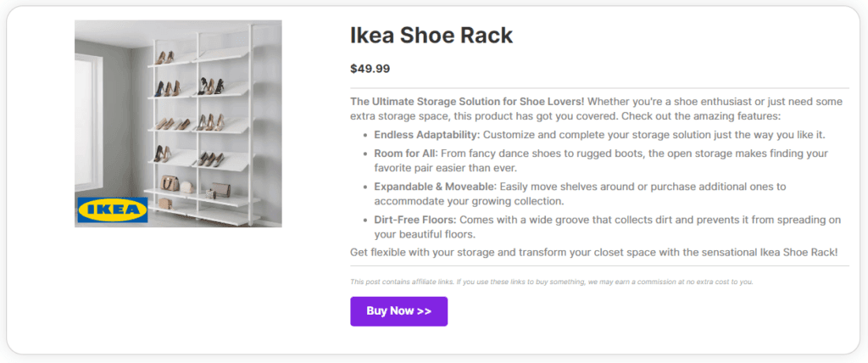Click the affiliate links disclaimer text

[551, 282]
